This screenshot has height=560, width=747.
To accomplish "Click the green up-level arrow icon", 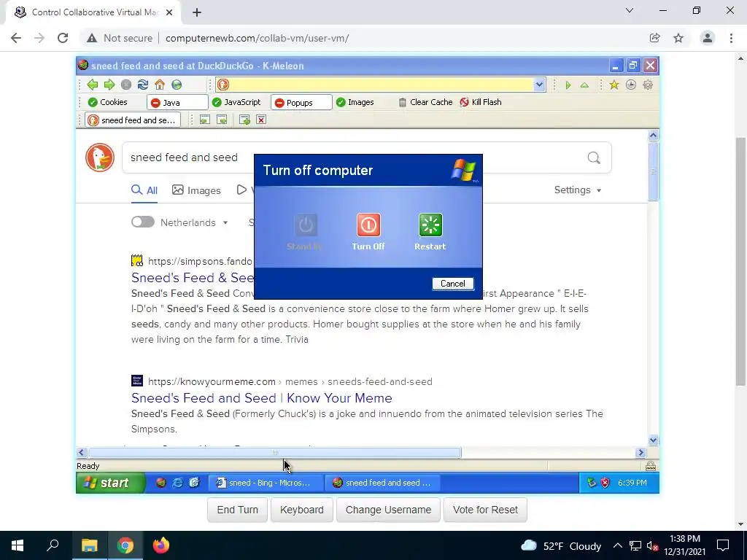I will (x=584, y=85).
